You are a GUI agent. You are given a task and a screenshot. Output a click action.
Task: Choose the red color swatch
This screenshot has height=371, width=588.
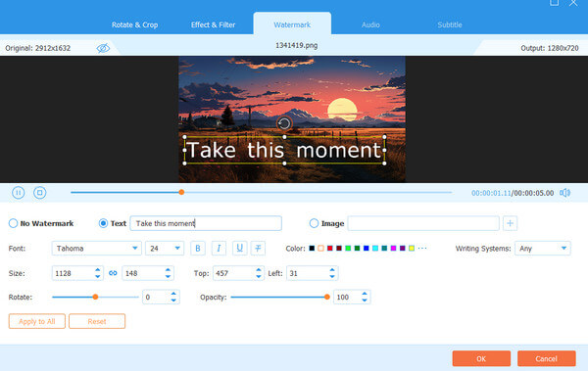pyautogui.click(x=330, y=248)
